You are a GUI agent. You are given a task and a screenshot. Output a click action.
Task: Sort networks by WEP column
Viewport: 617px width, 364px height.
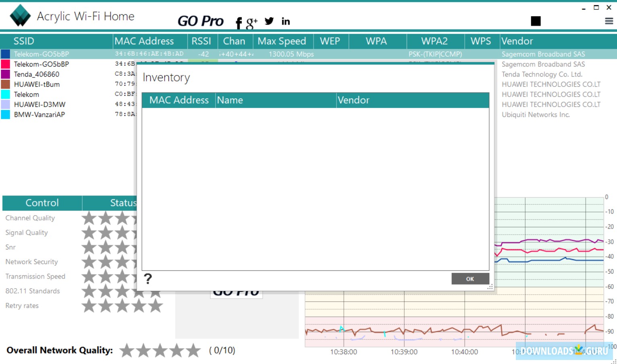(331, 41)
